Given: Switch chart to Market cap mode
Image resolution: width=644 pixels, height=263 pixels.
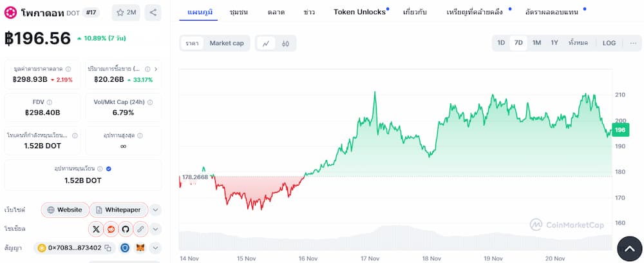Looking at the screenshot, I should 227,43.
